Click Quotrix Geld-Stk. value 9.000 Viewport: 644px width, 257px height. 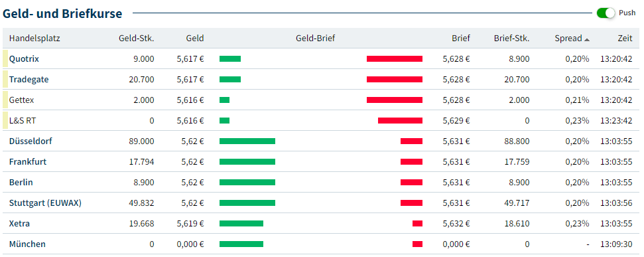pos(144,59)
